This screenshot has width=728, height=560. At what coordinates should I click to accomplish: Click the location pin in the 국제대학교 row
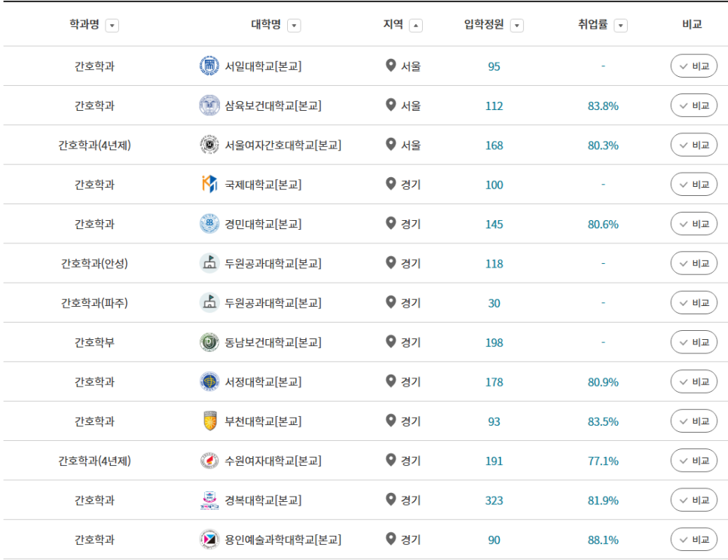click(391, 184)
